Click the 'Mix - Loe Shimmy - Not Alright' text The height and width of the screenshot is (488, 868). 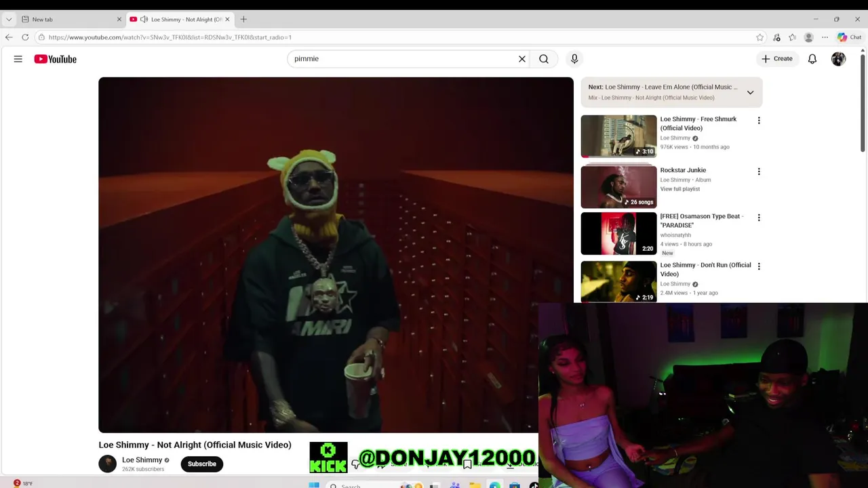[x=651, y=98]
